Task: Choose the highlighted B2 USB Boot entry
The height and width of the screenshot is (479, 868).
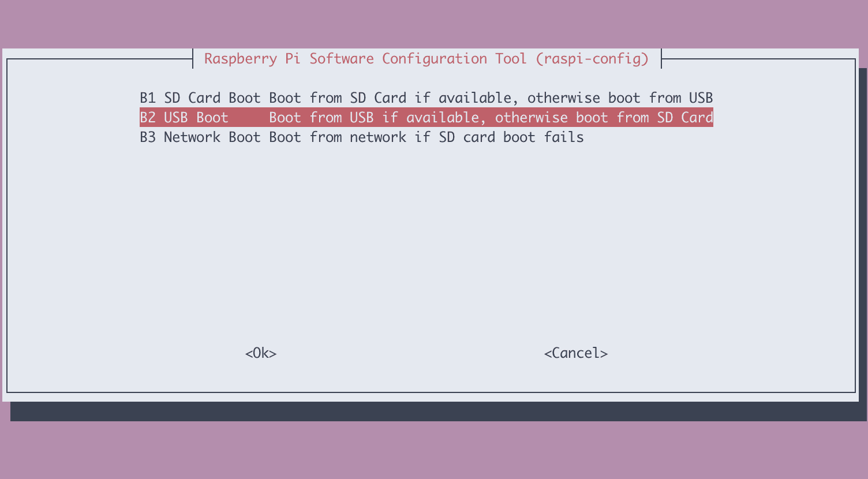Action: [426, 117]
